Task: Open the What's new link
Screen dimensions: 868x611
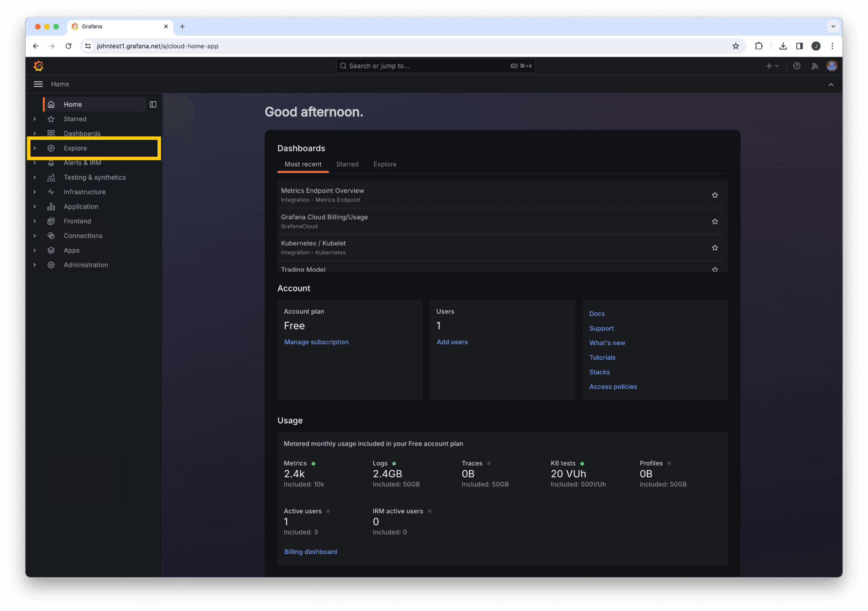Action: (607, 343)
